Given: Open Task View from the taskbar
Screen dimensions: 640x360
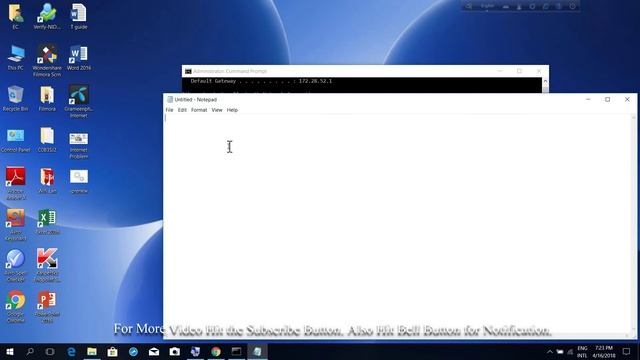Looking at the screenshot, I should [50, 351].
